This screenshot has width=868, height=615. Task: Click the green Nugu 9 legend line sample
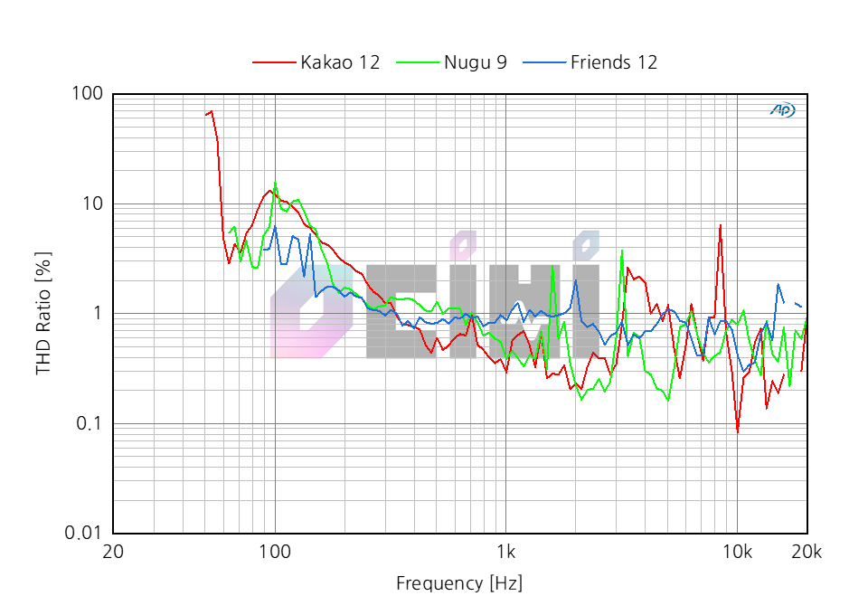(x=418, y=62)
